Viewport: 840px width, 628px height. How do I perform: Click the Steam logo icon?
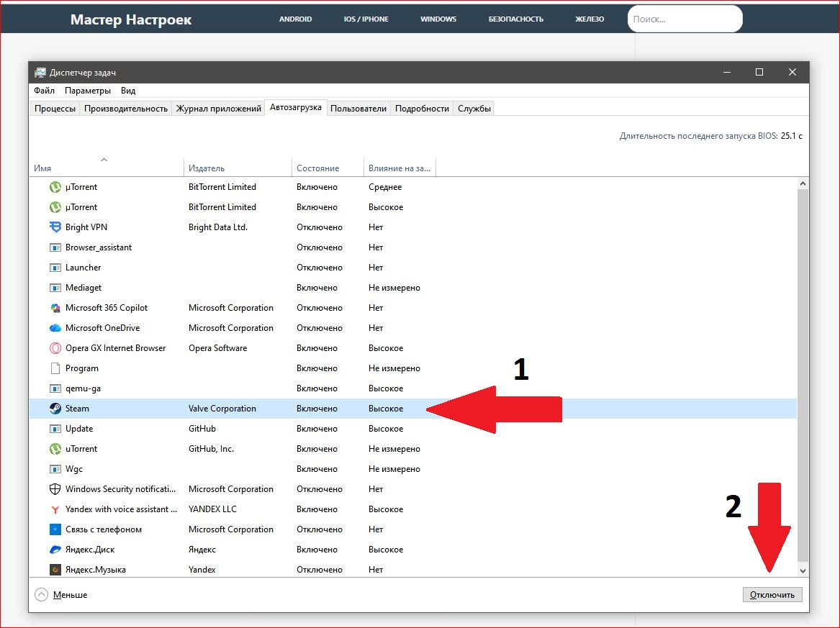tap(55, 409)
